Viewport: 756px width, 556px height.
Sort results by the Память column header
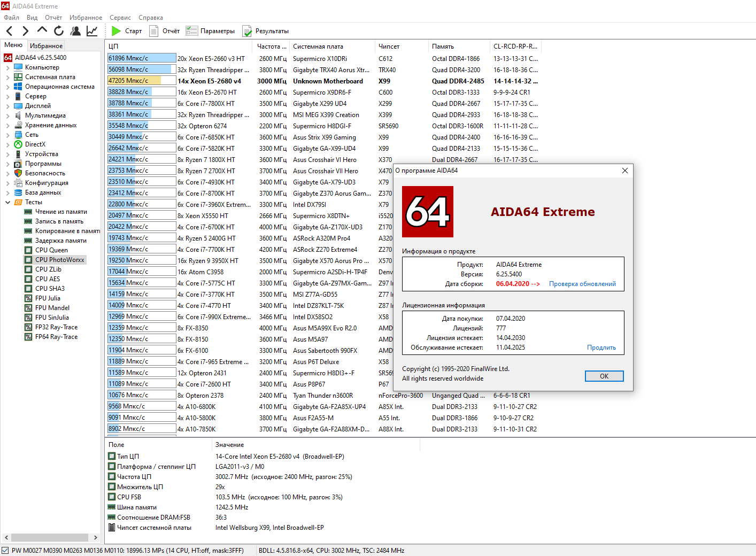459,47
